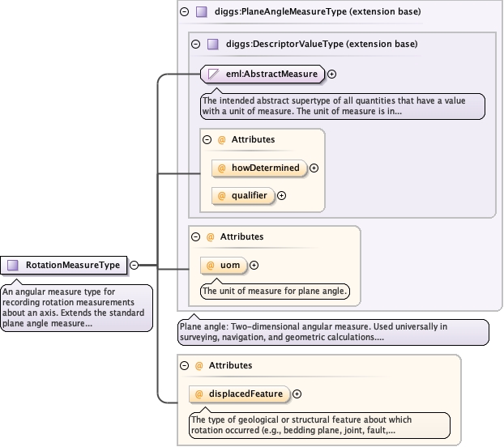Viewport: 504px width, 447px height.
Task: Collapse the Attributes group containing howDetermined
Action: pos(207,140)
